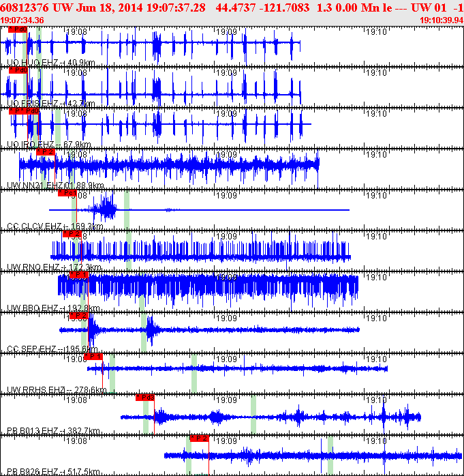Click the 19:10 time label on IRO trace

coord(376,114)
